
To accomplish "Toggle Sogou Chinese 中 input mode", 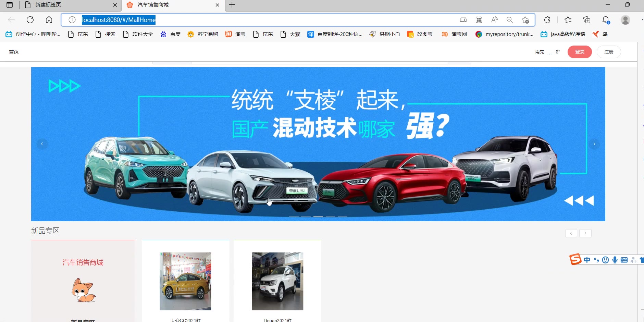I will point(587,260).
